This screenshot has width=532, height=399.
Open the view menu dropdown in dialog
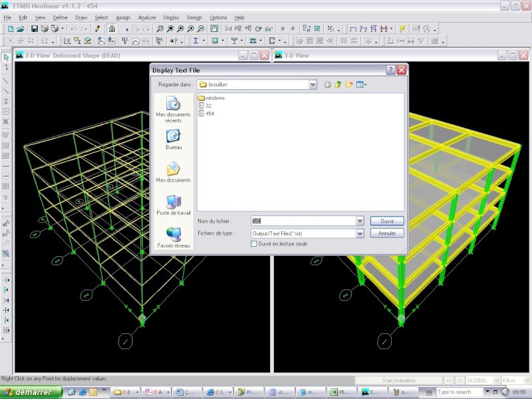tap(361, 84)
